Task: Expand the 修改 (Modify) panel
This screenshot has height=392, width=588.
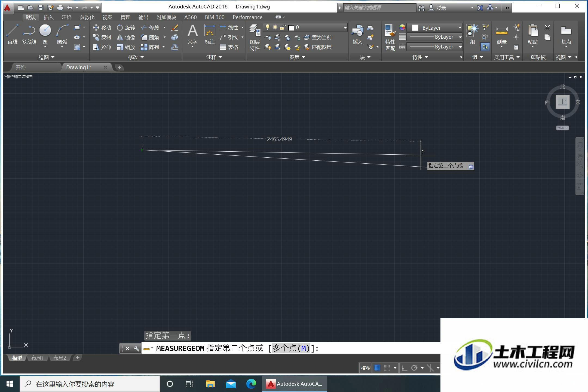Action: click(136, 57)
